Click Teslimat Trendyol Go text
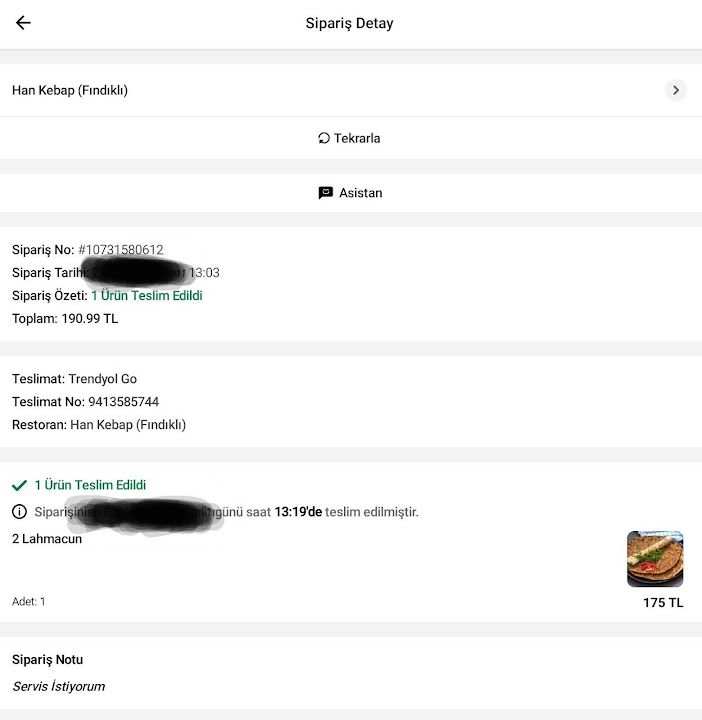This screenshot has width=702, height=720. (x=74, y=379)
